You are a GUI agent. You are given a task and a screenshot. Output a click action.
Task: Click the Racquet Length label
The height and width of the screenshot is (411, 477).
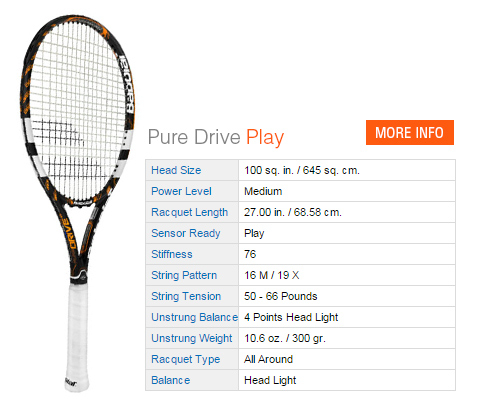pyautogui.click(x=189, y=212)
